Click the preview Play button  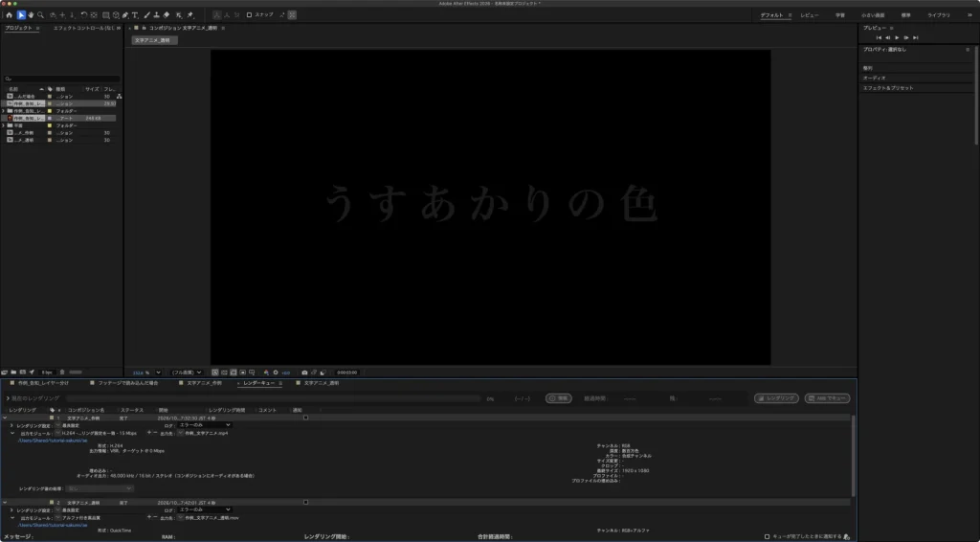pos(897,38)
